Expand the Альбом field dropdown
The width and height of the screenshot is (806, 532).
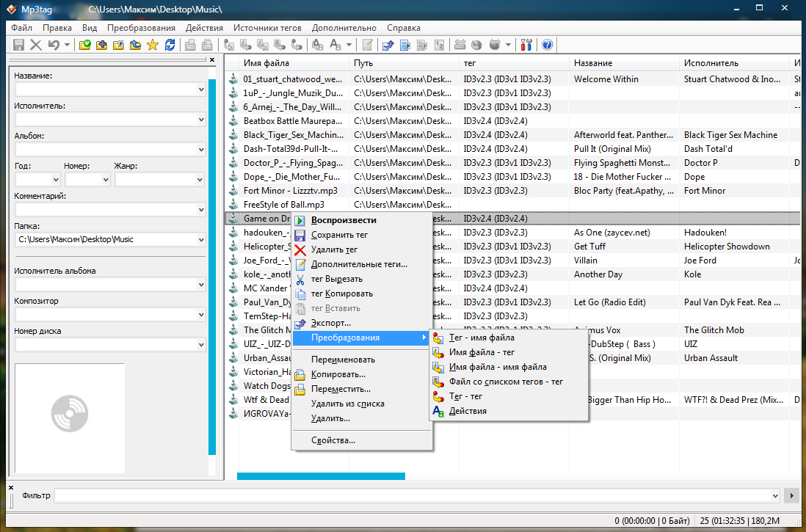click(201, 150)
